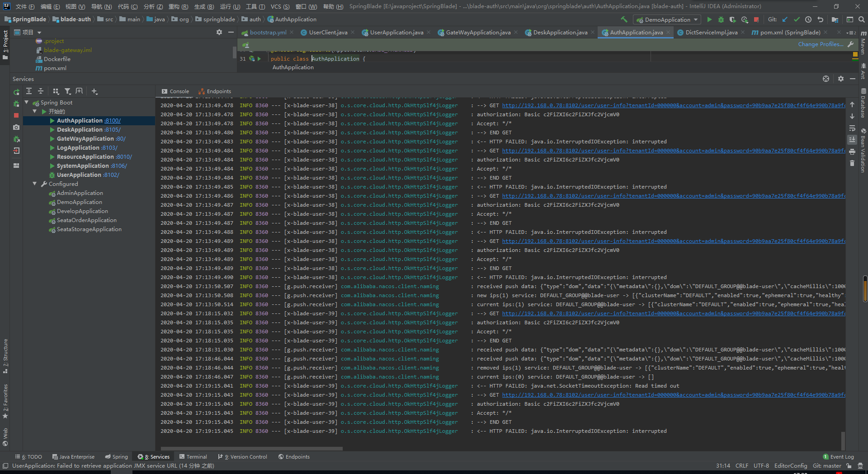The image size is (868, 474).
Task: Click the Change Profiles... link
Action: (x=821, y=44)
